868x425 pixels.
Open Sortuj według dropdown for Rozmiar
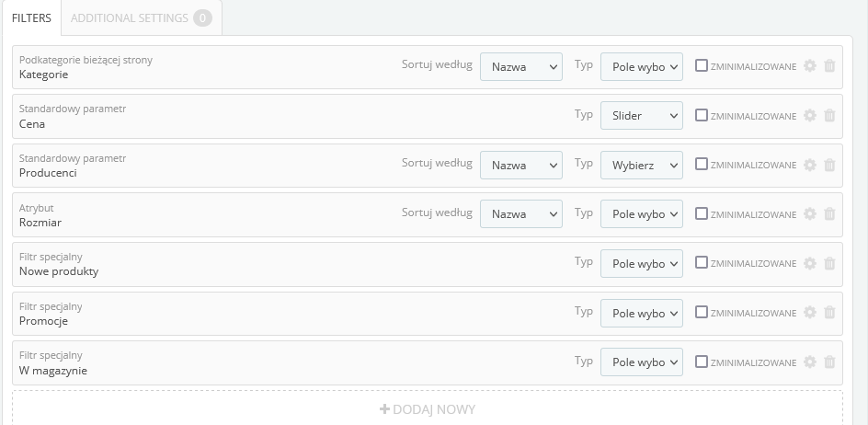pos(521,214)
